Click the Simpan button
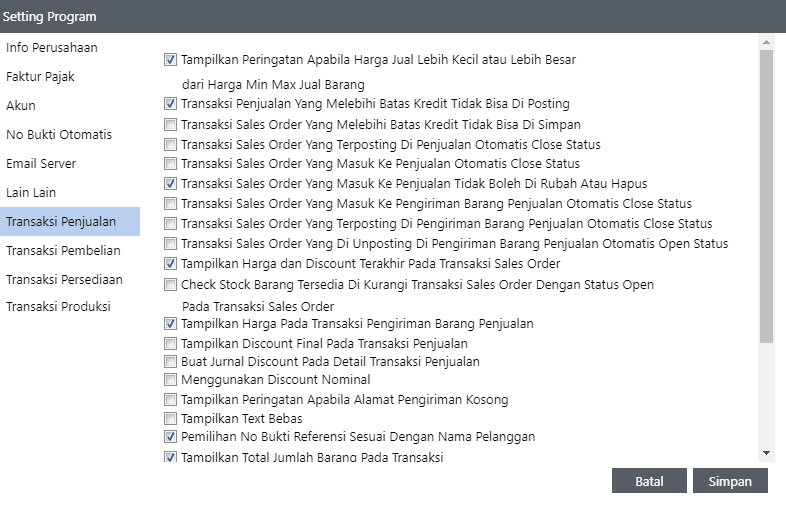Viewport: 786px width, 509px height. pos(730,481)
